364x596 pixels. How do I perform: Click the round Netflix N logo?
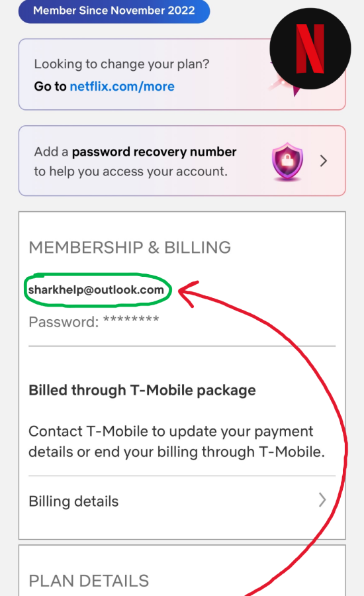click(310, 48)
